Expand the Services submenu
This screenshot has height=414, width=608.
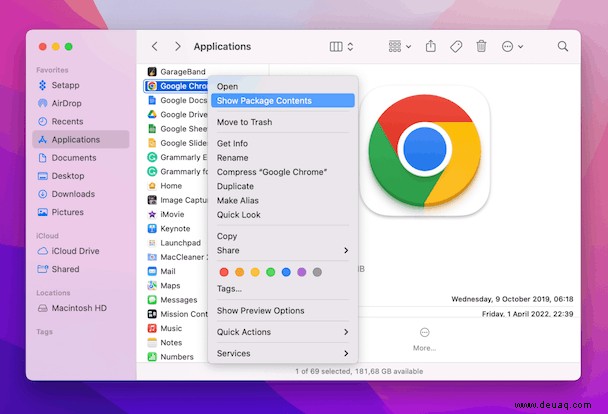(283, 354)
